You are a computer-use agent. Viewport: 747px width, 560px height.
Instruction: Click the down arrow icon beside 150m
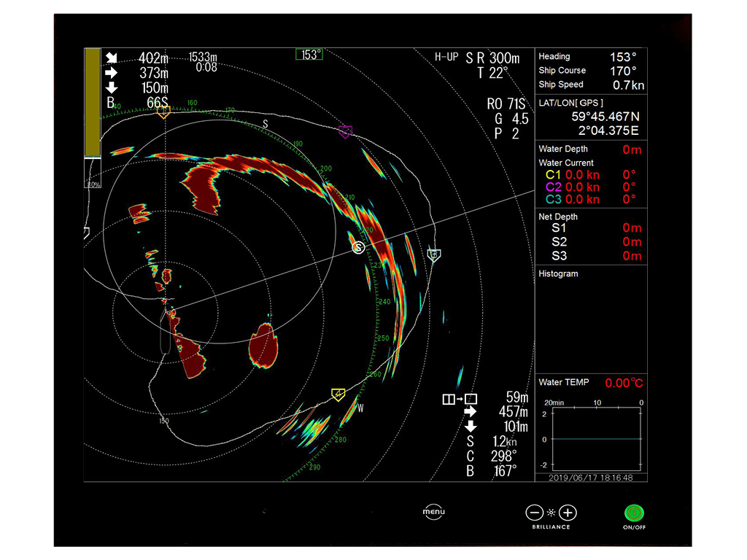(112, 87)
